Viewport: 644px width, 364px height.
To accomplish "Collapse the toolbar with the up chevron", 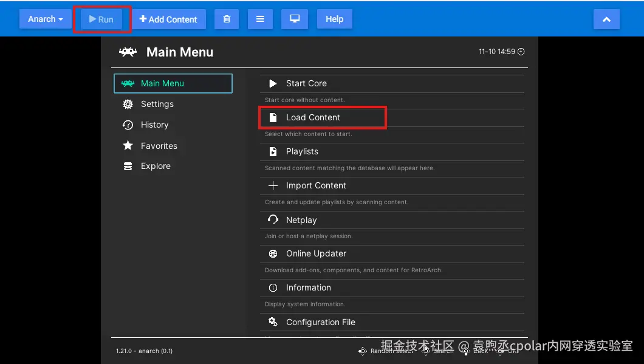I will [606, 19].
